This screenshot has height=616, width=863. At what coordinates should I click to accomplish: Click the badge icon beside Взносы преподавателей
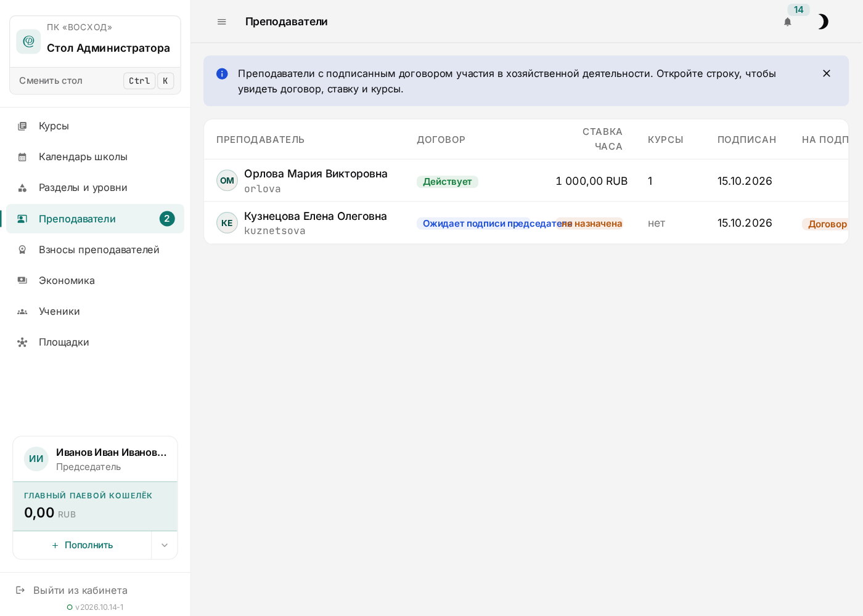click(22, 249)
